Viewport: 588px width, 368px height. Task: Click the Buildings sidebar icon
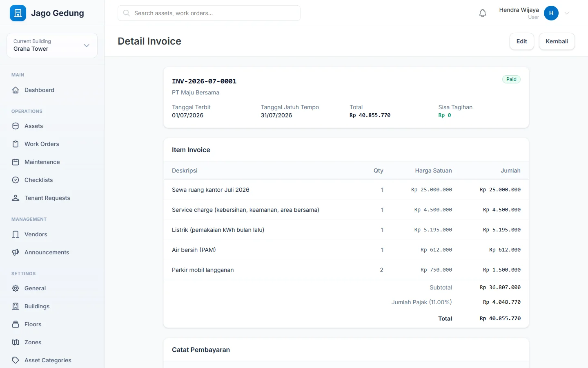click(x=16, y=306)
